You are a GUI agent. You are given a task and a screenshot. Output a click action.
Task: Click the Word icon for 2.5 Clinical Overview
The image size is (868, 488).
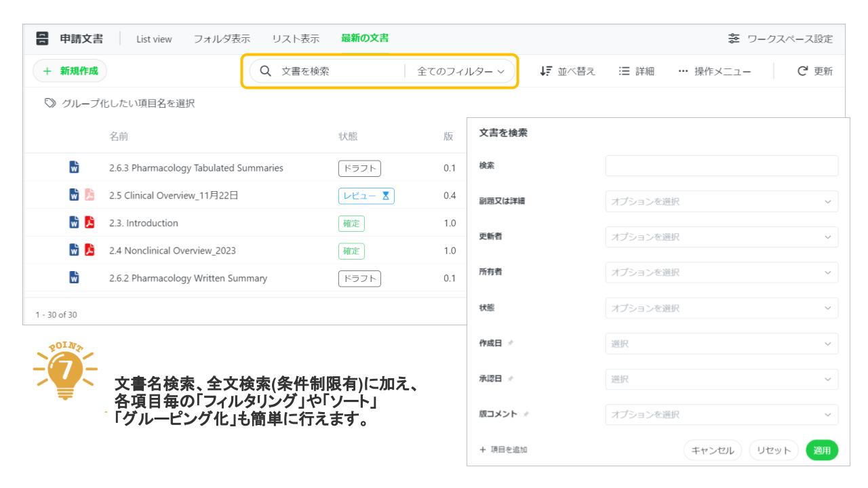tap(75, 195)
